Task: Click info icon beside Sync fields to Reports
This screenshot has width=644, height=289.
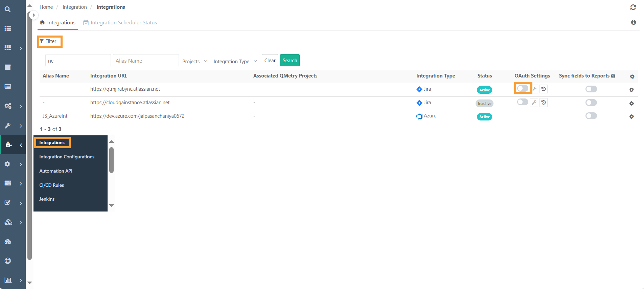Action: [613, 76]
